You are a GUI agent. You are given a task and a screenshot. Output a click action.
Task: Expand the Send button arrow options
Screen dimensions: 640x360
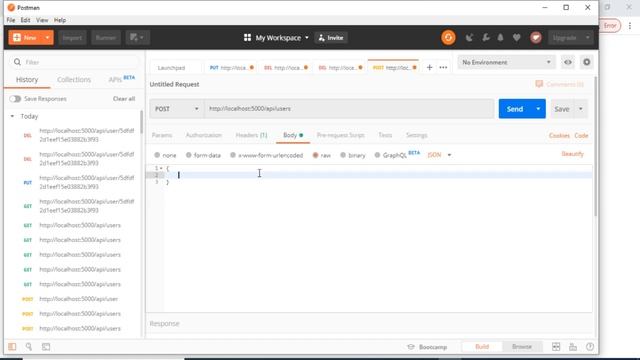coord(538,109)
